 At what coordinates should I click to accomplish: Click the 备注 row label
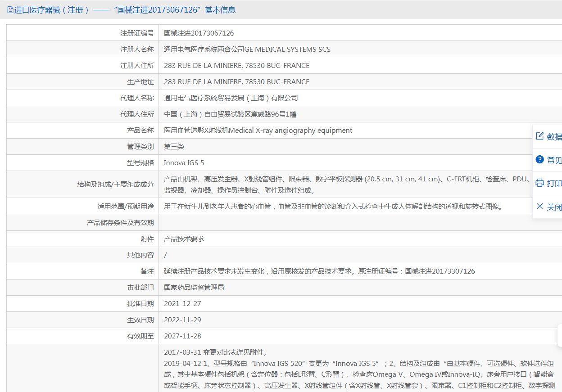[147, 271]
